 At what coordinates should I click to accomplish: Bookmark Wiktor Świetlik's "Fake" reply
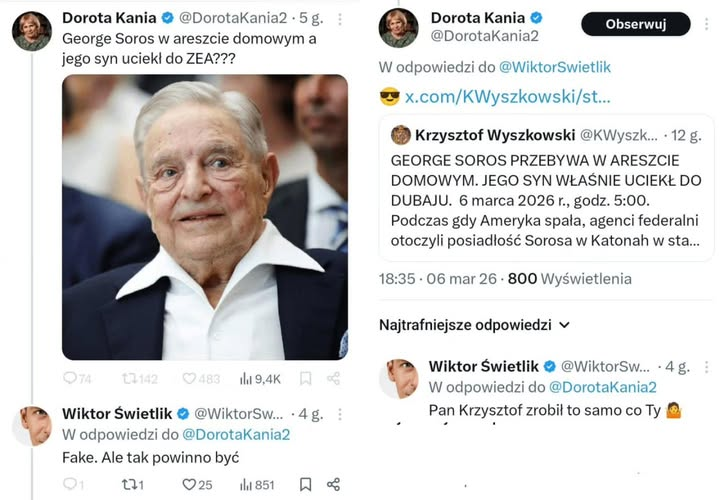pyautogui.click(x=306, y=485)
